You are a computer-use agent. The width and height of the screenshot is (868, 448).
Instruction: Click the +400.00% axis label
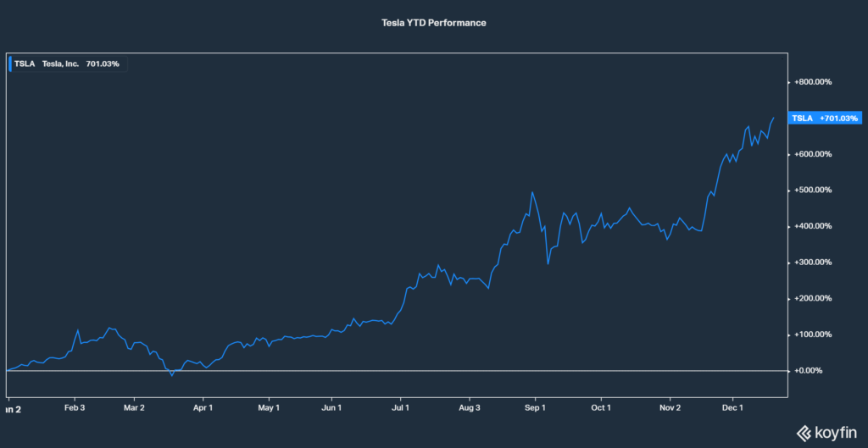click(813, 226)
